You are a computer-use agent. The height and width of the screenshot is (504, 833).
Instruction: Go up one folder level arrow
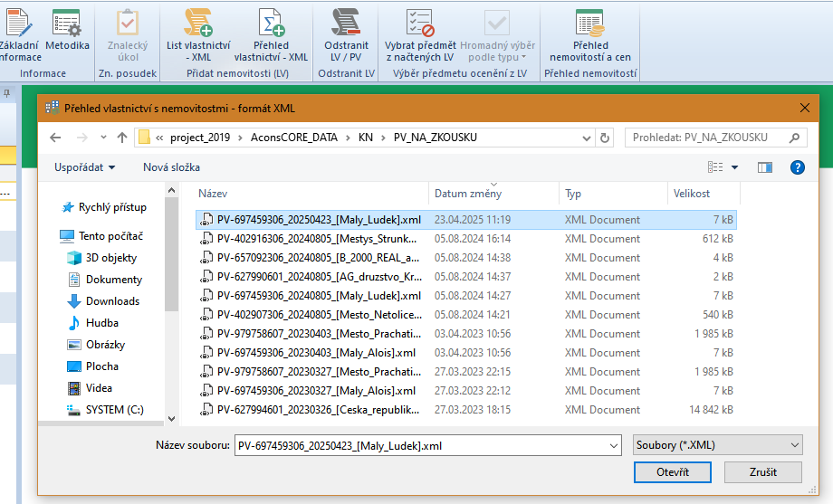122,138
